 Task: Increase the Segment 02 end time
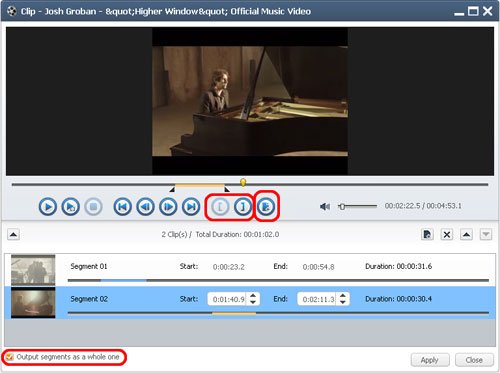[343, 296]
